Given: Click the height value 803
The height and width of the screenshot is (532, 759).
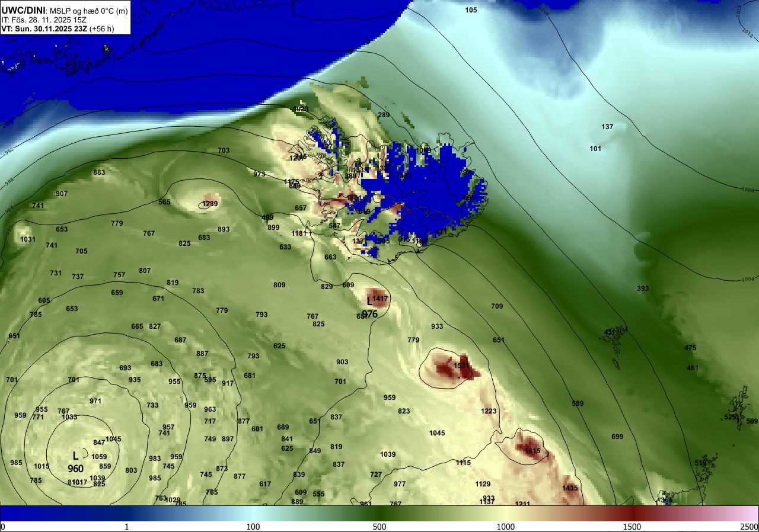Looking at the screenshot, I should [131, 470].
